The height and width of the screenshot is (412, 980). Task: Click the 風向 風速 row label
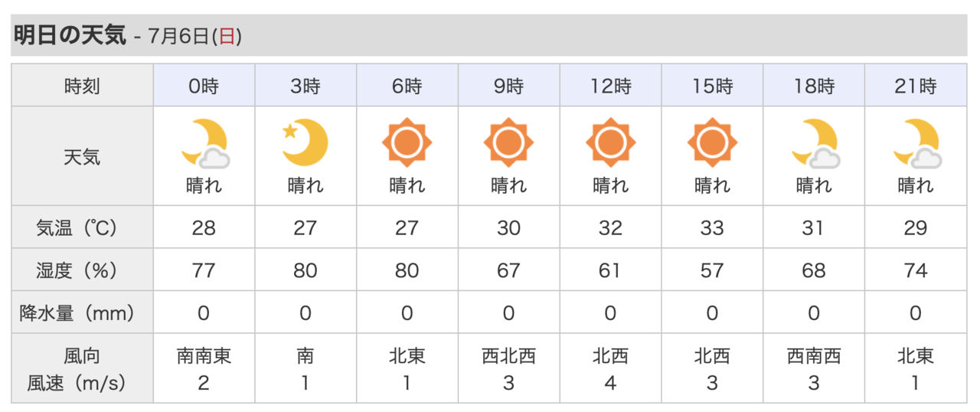coord(82,368)
